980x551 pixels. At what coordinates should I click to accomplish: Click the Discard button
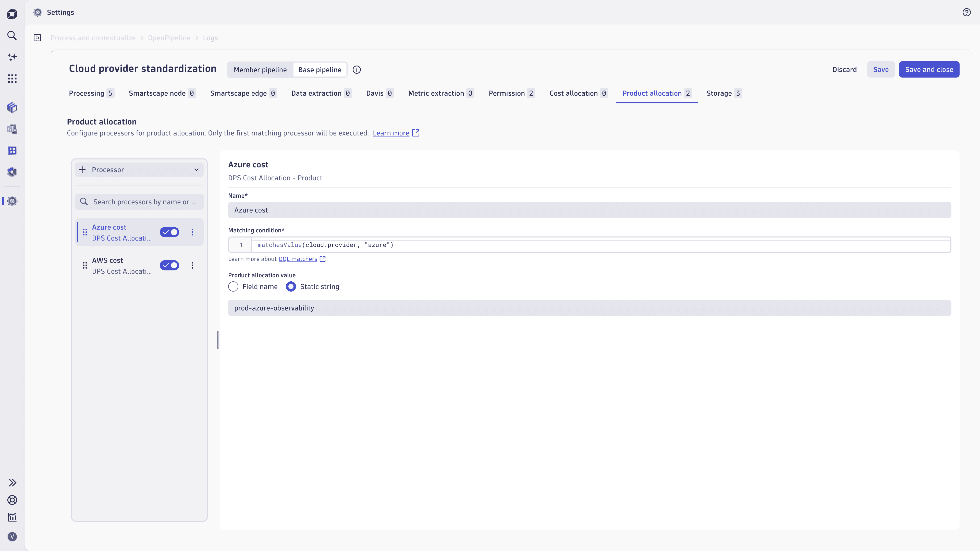844,70
